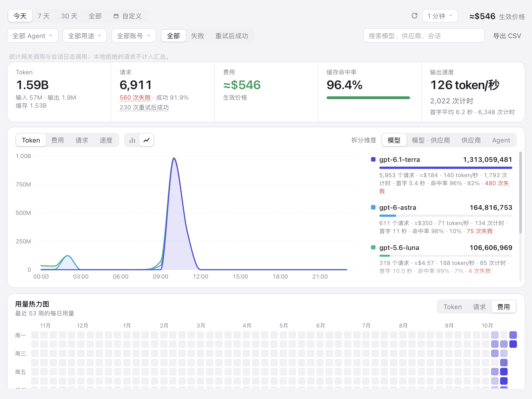Select the 费用 chart metric tab

(x=58, y=140)
